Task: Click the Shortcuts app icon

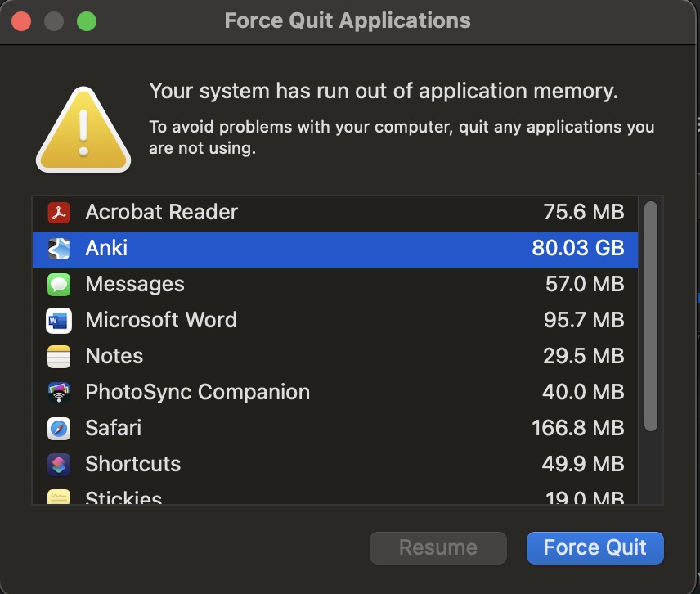Action: click(59, 465)
